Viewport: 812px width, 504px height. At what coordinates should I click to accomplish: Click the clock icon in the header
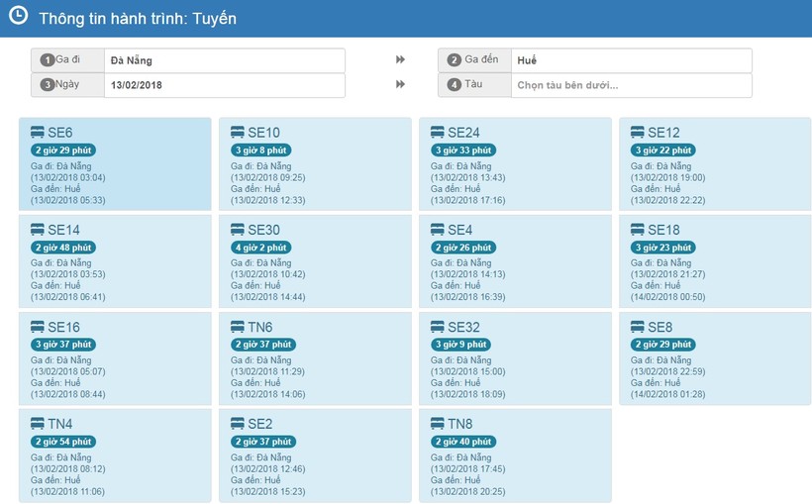pyautogui.click(x=18, y=17)
